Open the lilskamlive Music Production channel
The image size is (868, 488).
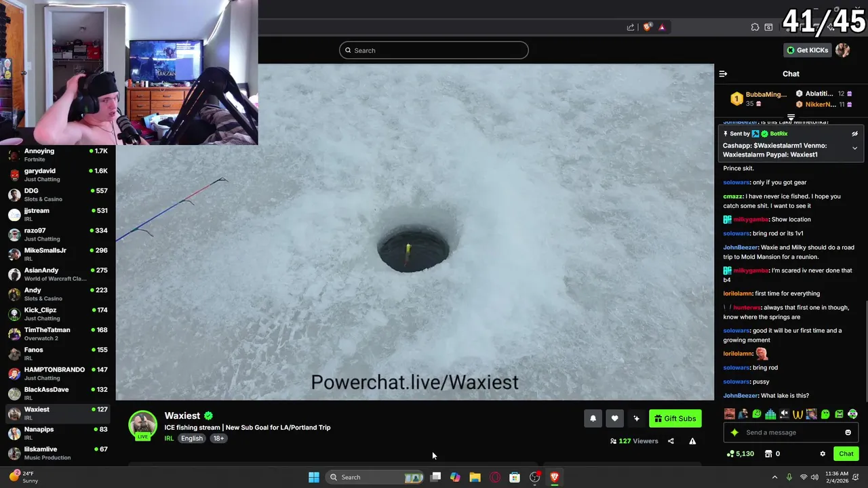[58, 453]
